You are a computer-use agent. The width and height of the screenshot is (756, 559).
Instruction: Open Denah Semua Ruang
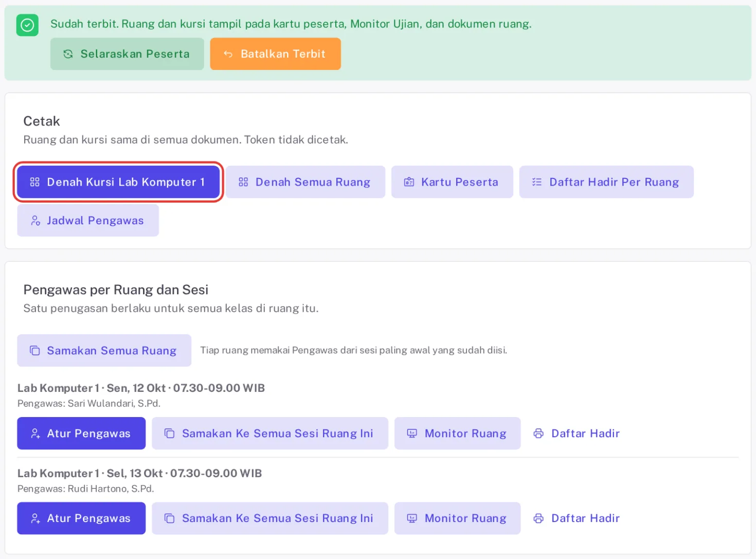pyautogui.click(x=305, y=182)
